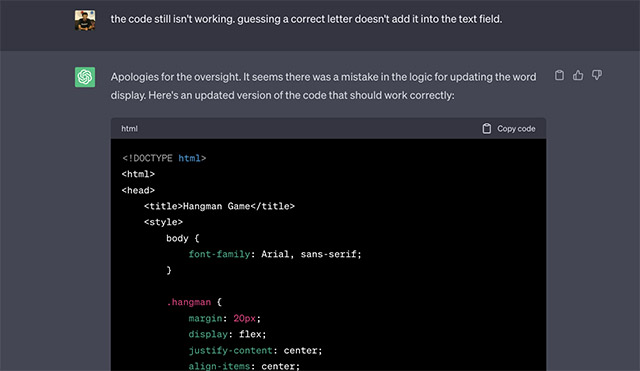Give the response a thumbs down
640x371 pixels.
click(597, 75)
